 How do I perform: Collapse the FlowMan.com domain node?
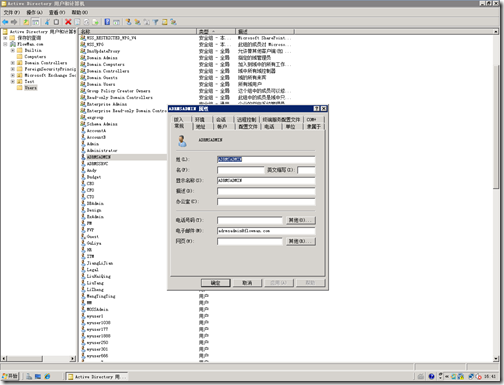[5, 44]
